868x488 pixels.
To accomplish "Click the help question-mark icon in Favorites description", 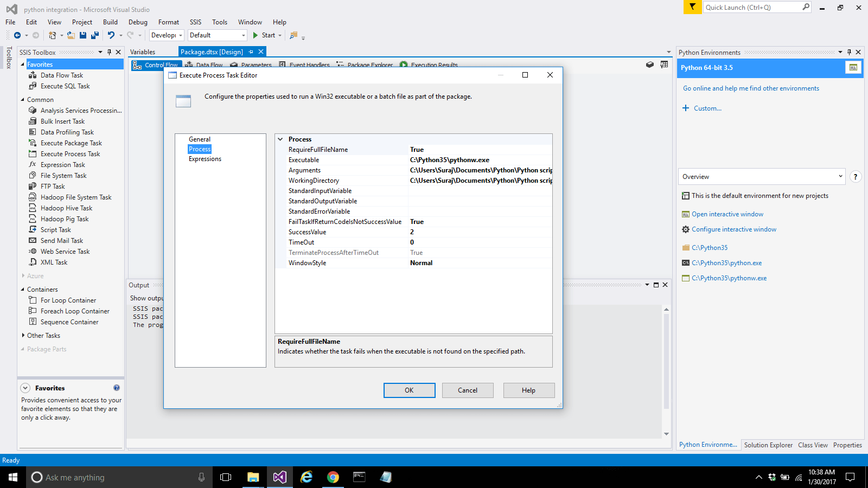I will coord(117,388).
